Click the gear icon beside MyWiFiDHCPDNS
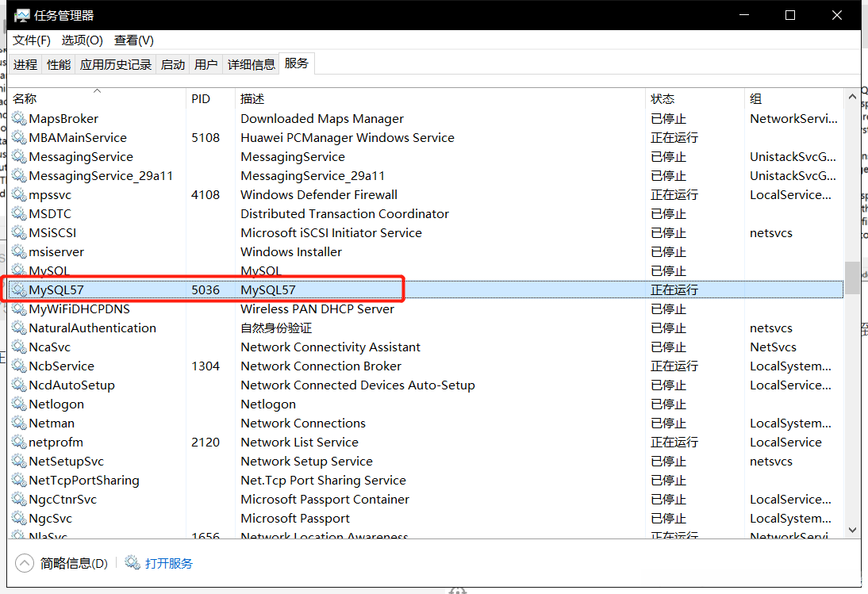Screen dimensions: 868x594 click(x=19, y=308)
